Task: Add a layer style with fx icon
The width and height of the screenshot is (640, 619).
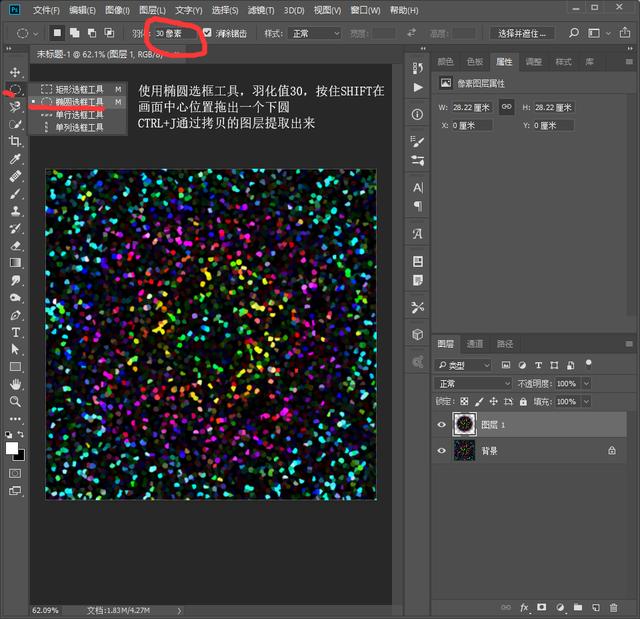Action: pyautogui.click(x=523, y=607)
